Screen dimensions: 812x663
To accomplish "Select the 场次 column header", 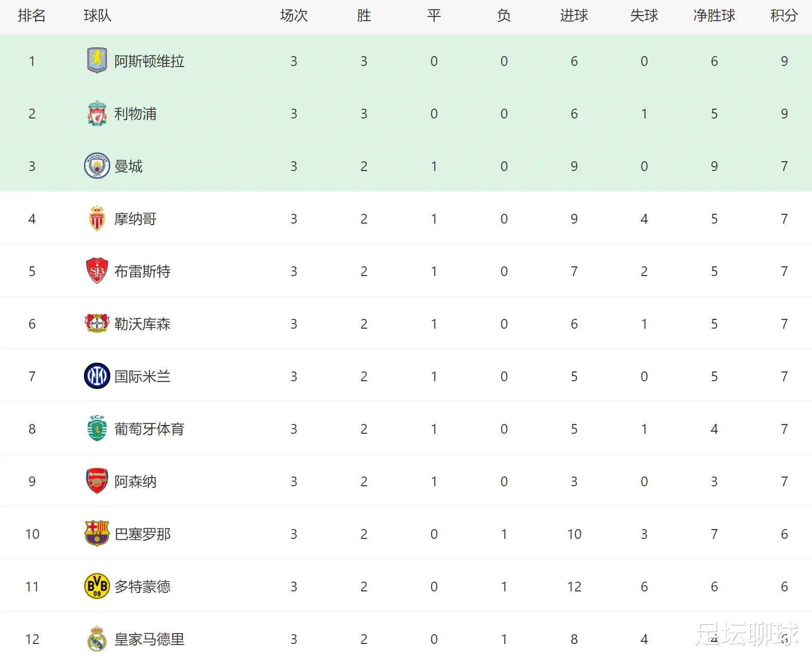I will [x=294, y=16].
